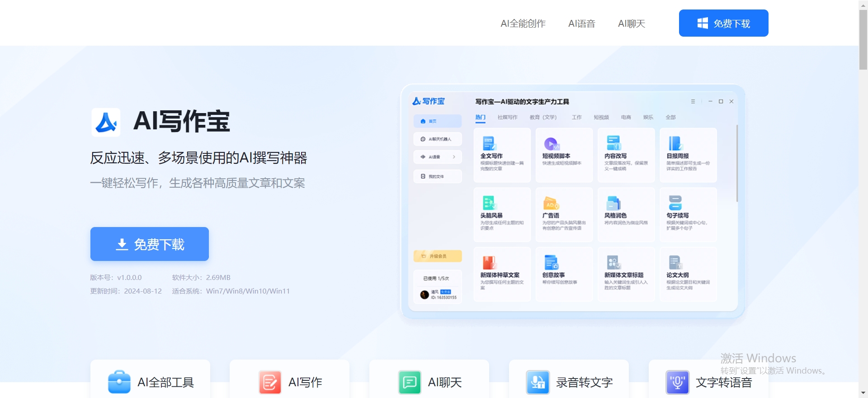Select the 电商 tab in preview
Image resolution: width=868 pixels, height=398 pixels.
626,117
